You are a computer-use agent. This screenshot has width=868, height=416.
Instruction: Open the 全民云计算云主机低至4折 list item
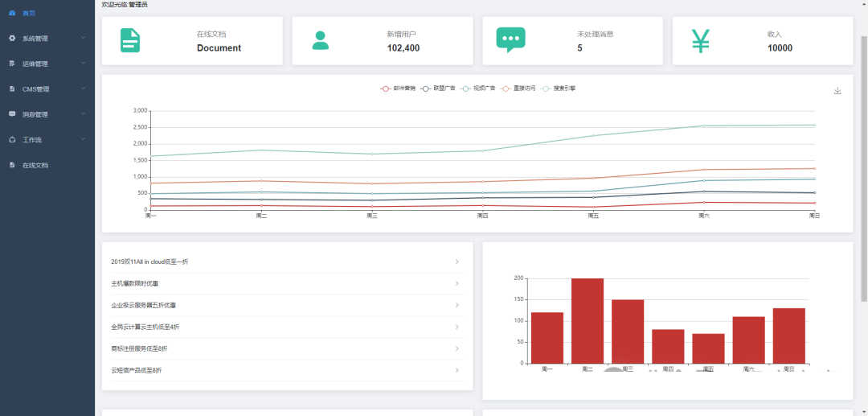click(145, 327)
